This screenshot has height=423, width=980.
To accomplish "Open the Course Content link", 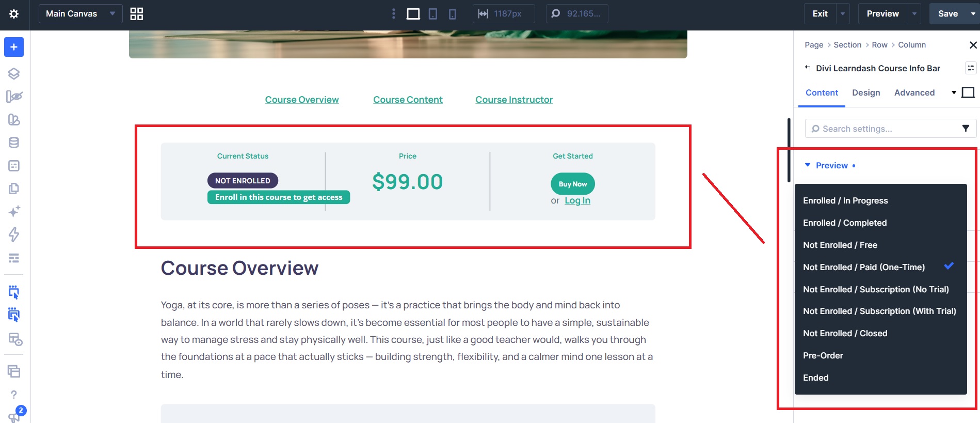I will (x=408, y=100).
